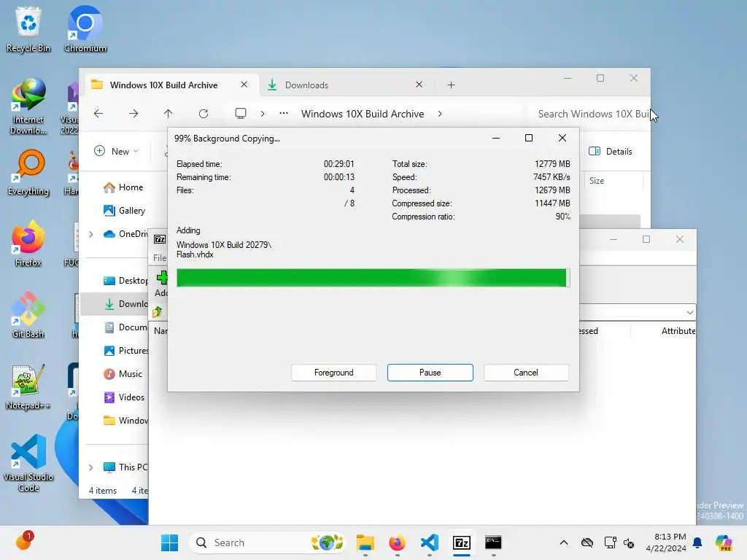Open Git Bash desktop shortcut
Image resolution: width=747 pixels, height=560 pixels.
28,315
